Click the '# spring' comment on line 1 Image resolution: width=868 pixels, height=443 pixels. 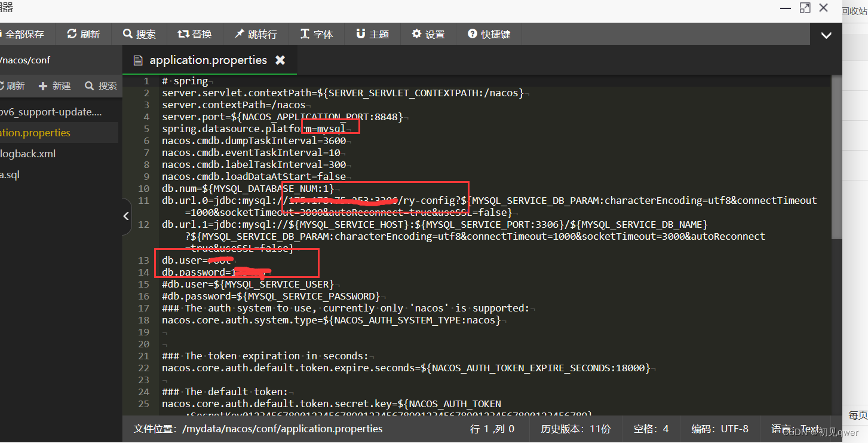[x=185, y=81]
